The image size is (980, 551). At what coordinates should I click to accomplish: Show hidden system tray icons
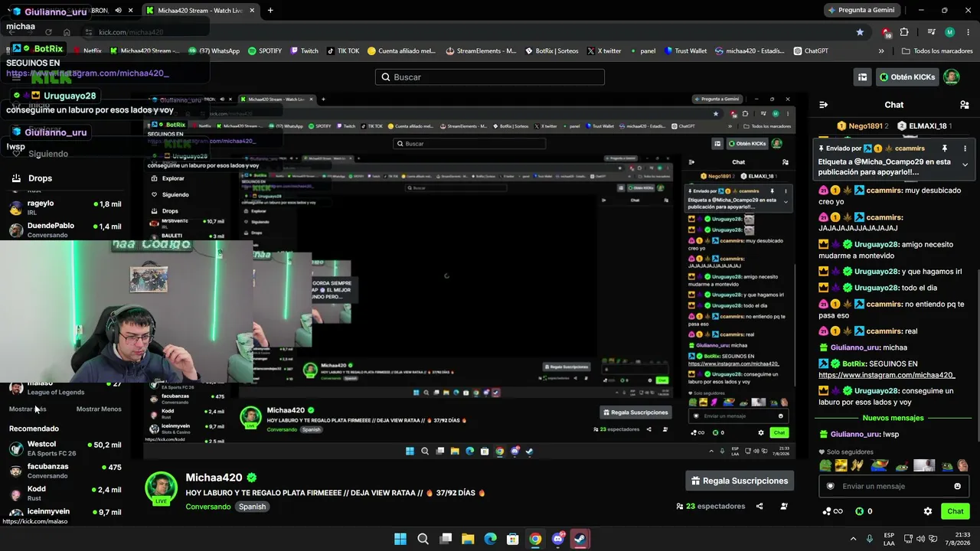(x=853, y=539)
